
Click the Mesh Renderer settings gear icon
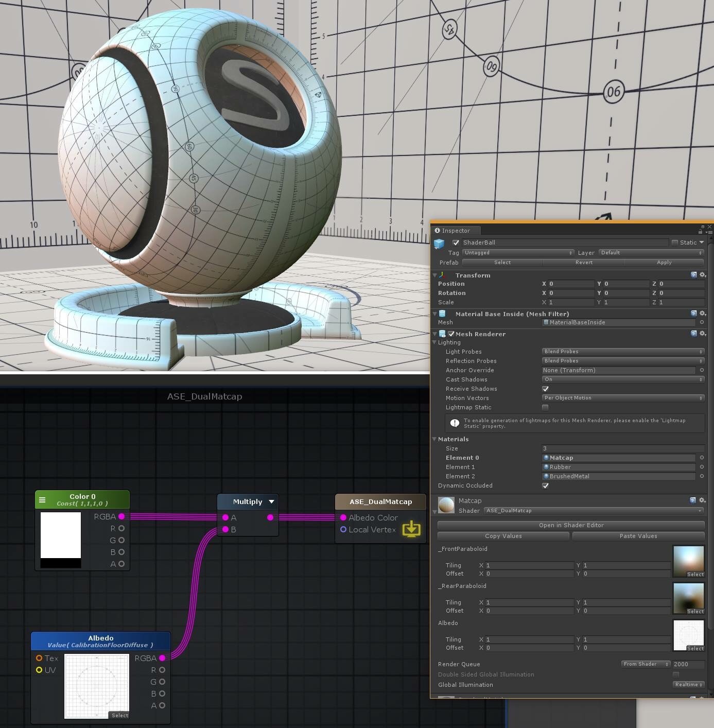(703, 334)
